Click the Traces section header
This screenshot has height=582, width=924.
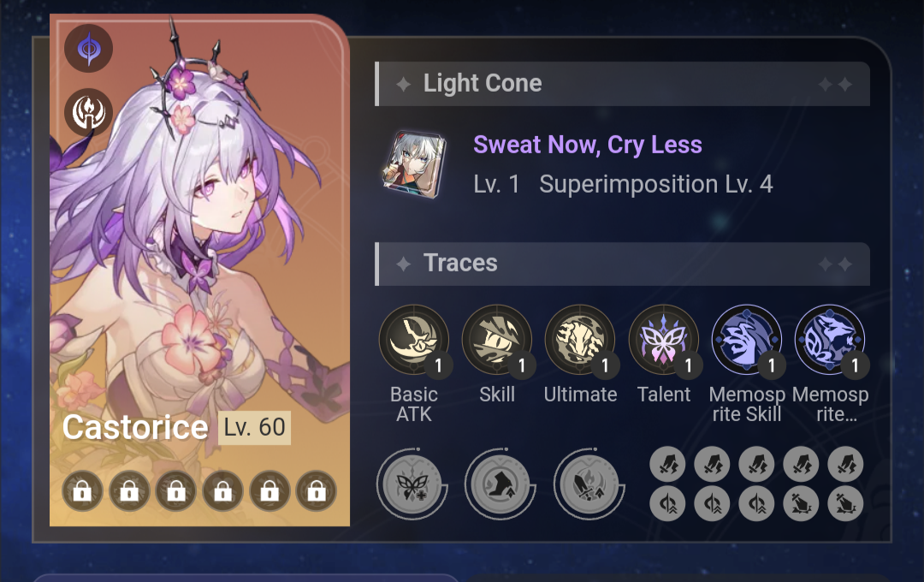(622, 264)
